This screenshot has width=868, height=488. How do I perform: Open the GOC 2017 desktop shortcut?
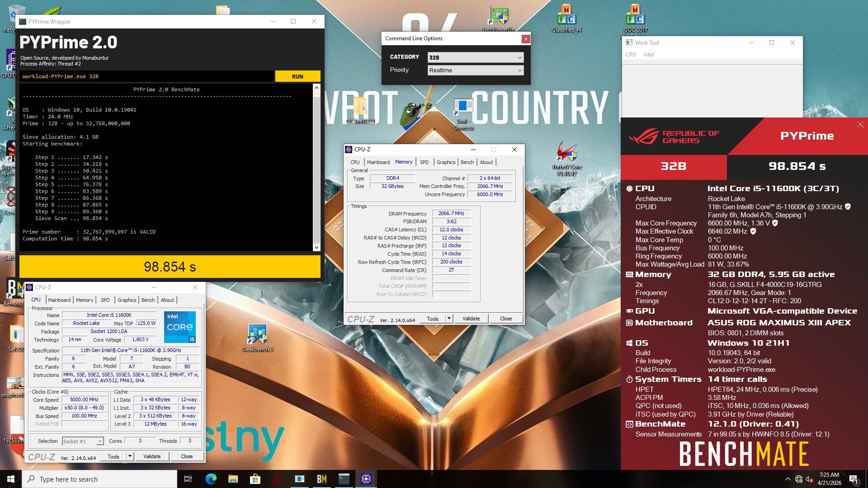pos(635,18)
